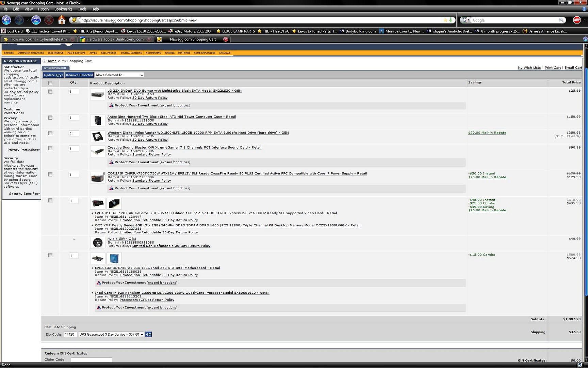
Task: Check the EVGA GTX 285 combo checkbox
Action: tap(50, 200)
